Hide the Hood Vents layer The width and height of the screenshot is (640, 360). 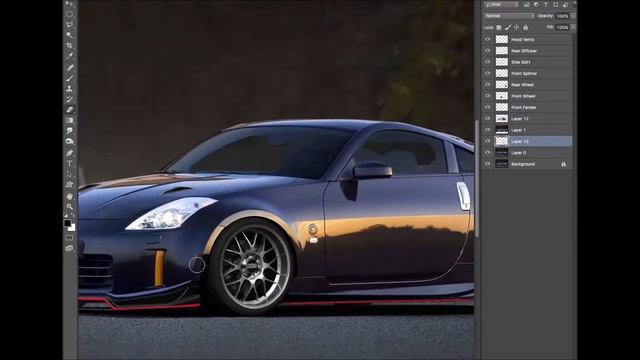click(487, 39)
